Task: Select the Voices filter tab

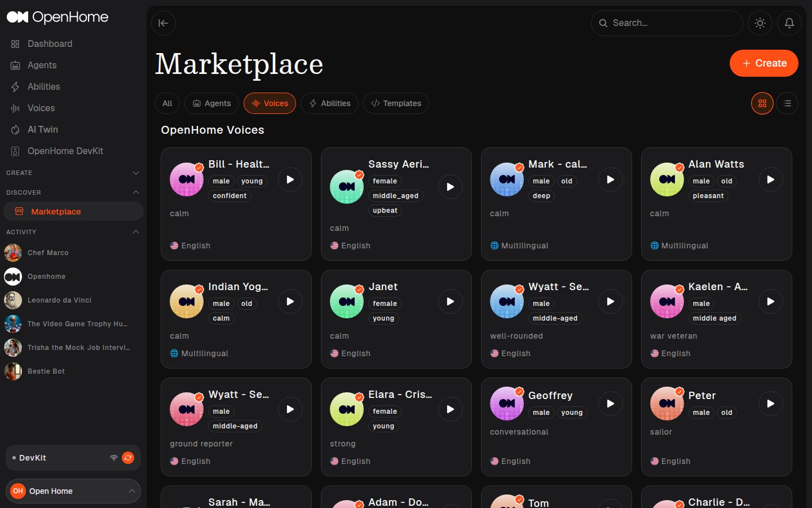Action: click(x=270, y=103)
